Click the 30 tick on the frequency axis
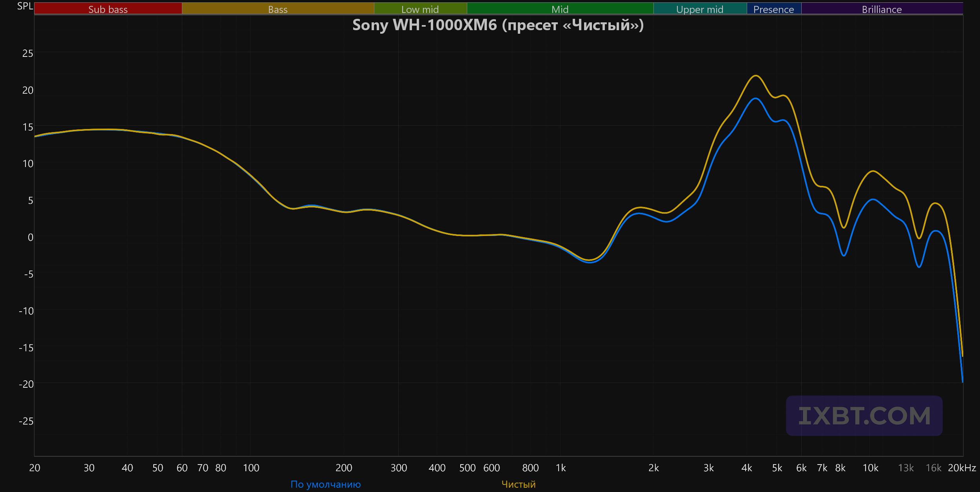 89,468
